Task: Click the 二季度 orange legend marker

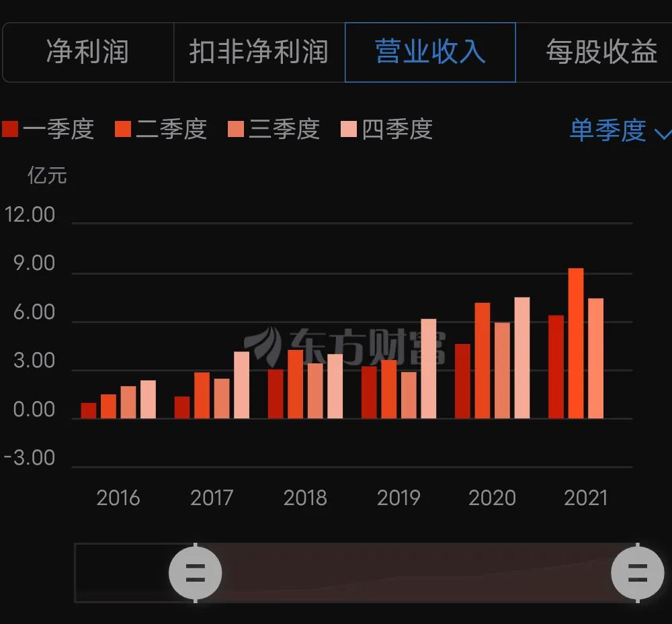Action: pos(122,129)
